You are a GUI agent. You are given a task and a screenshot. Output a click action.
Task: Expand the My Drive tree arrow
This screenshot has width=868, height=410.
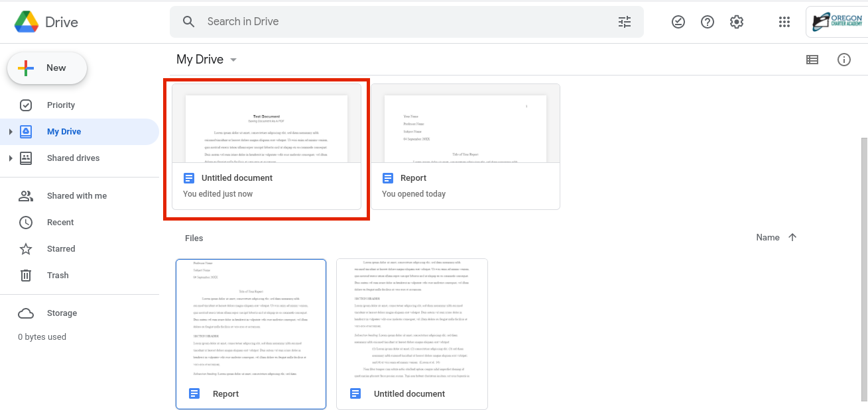coord(10,132)
